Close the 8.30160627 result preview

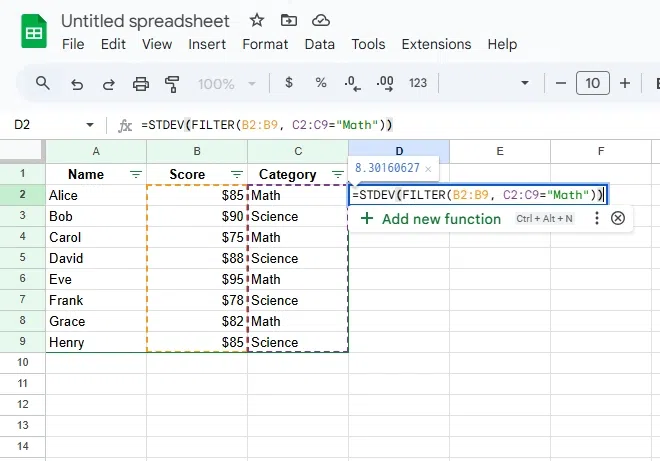(x=427, y=169)
